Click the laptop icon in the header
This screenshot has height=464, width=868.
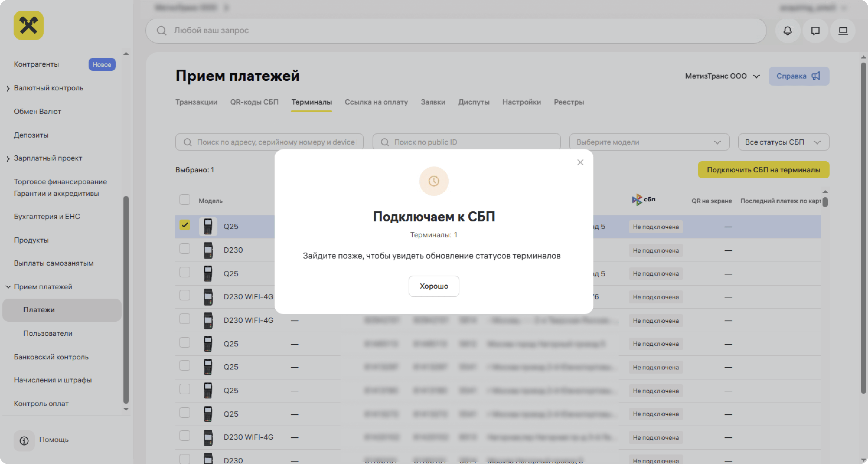click(843, 31)
